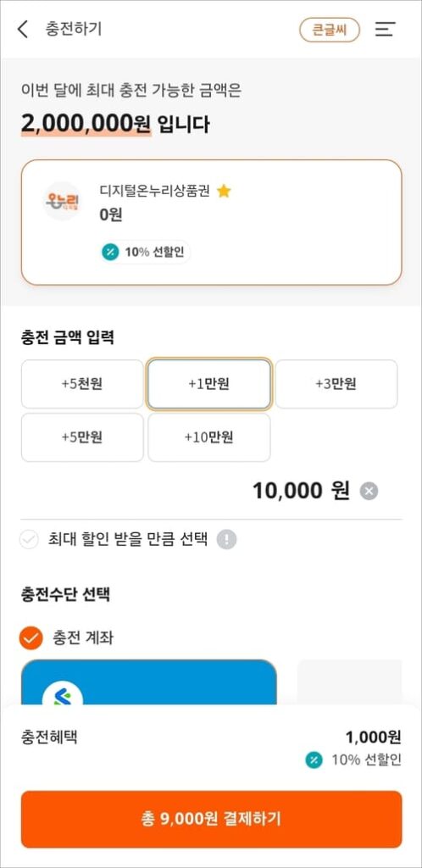Tap the exclamation info icon beside 최대 할인
The image size is (422, 868).
point(226,539)
